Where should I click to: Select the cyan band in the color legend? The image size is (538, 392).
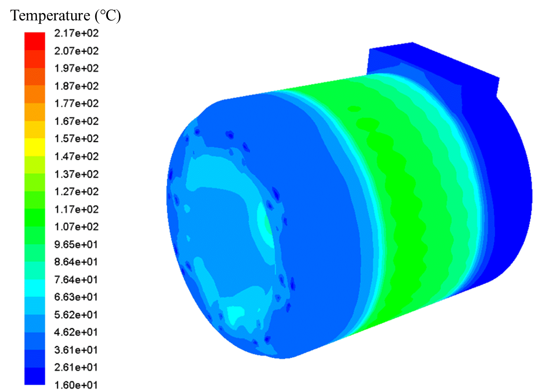[34, 288]
